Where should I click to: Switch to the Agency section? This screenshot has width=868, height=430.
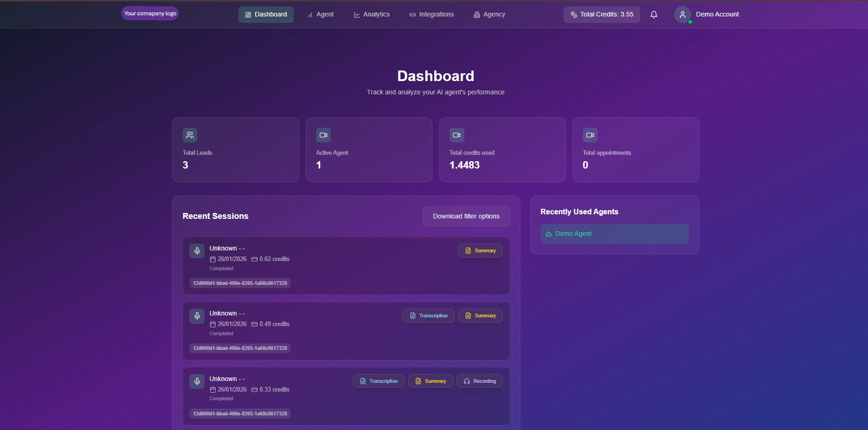point(489,14)
